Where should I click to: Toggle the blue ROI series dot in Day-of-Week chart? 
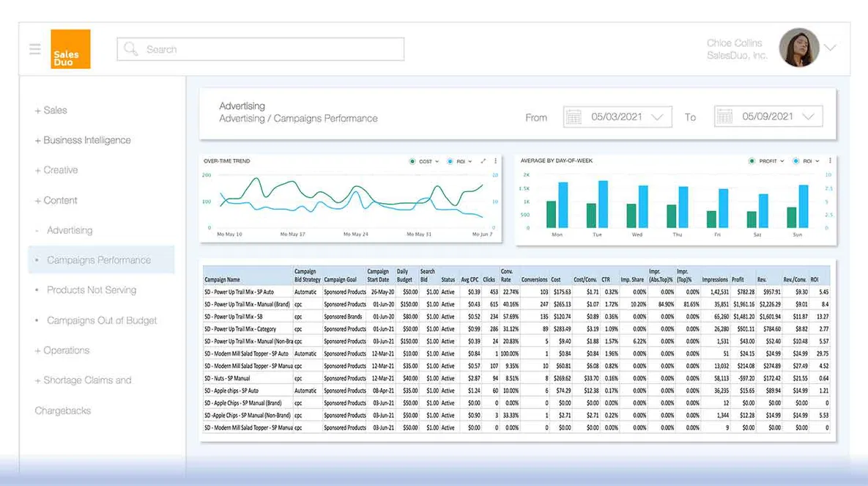pyautogui.click(x=795, y=161)
